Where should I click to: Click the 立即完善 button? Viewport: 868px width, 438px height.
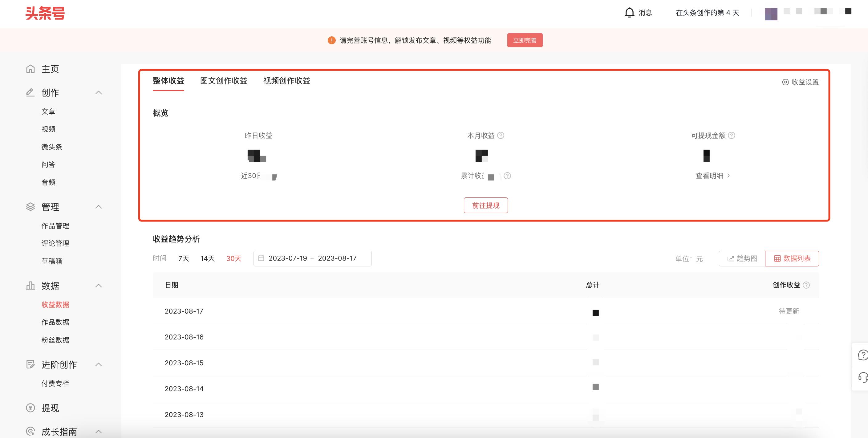(x=525, y=40)
